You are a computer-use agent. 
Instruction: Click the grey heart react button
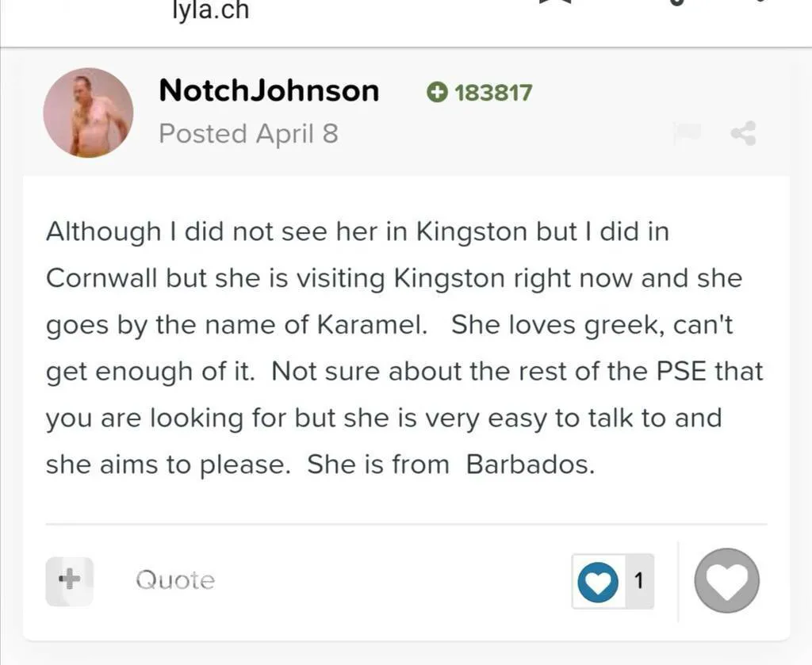(726, 581)
